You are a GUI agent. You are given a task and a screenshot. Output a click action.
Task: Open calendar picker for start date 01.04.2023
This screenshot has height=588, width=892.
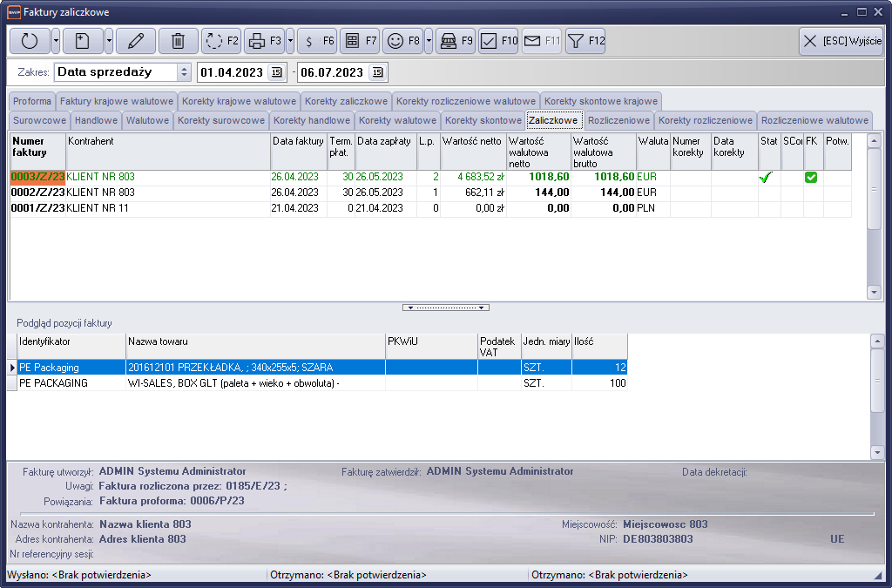coord(277,72)
